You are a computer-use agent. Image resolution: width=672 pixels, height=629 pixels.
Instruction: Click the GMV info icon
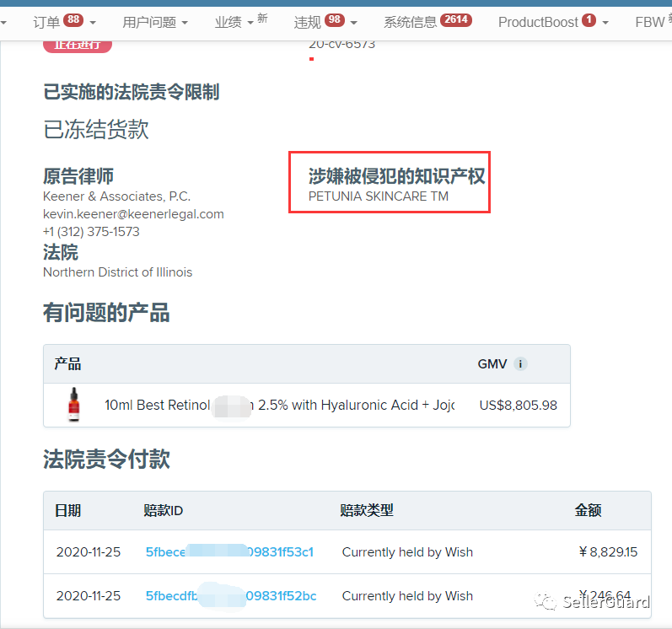click(520, 363)
